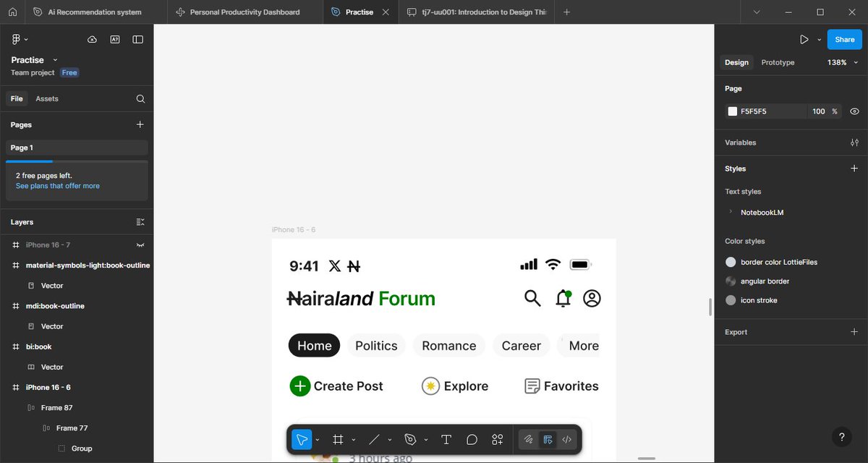Switch to Draw mode in the toolbar
The image size is (868, 463).
point(529,439)
